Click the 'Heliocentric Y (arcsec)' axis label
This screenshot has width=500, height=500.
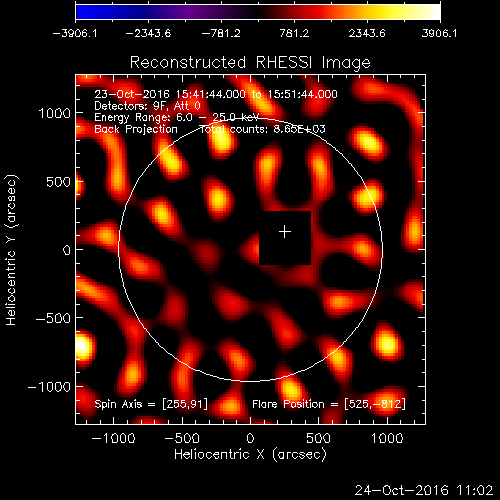(x=11, y=250)
